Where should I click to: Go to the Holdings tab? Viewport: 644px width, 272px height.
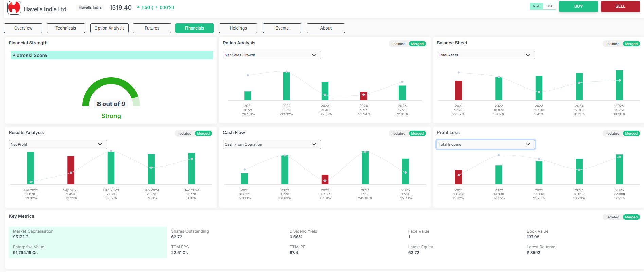pyautogui.click(x=238, y=28)
